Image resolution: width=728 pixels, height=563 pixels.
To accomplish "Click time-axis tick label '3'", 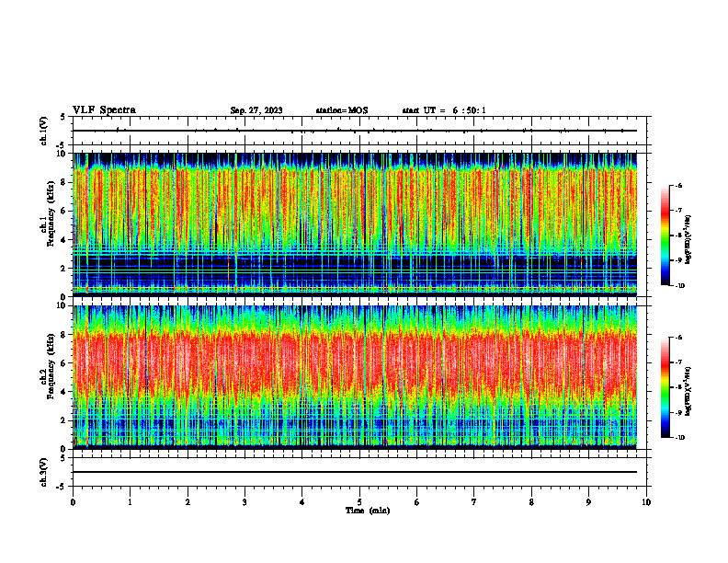I will tap(245, 502).
